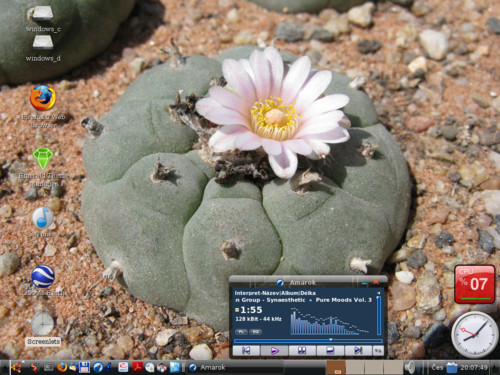
Task: Click the 1:55 time display
Action: [251, 310]
